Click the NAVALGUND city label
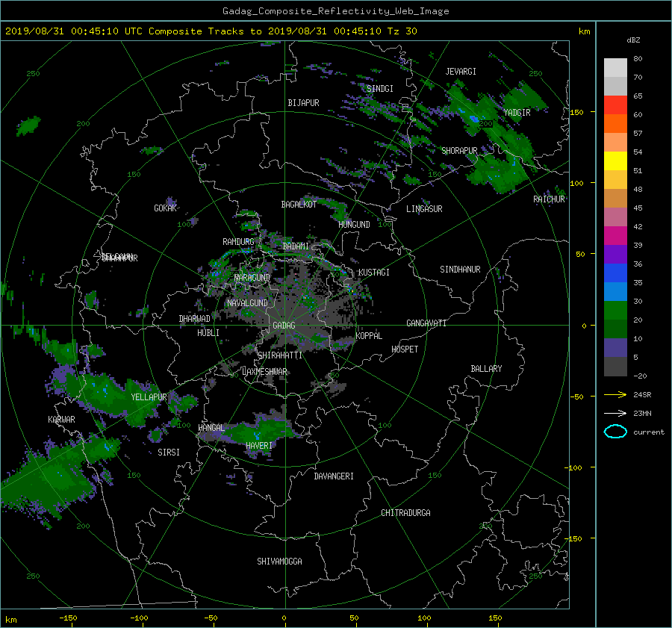The height and width of the screenshot is (628, 672). tap(247, 302)
